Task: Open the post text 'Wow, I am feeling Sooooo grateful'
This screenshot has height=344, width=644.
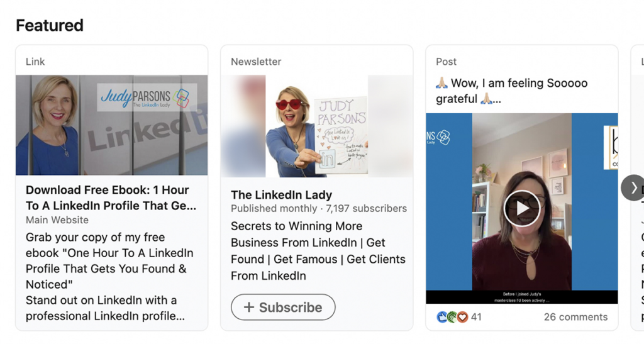Action: tap(512, 91)
